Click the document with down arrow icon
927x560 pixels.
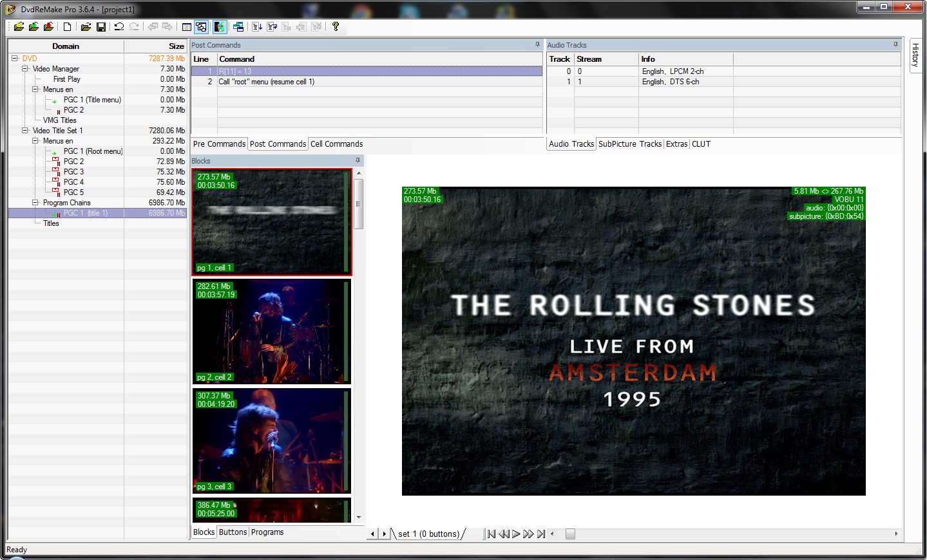coord(257,26)
